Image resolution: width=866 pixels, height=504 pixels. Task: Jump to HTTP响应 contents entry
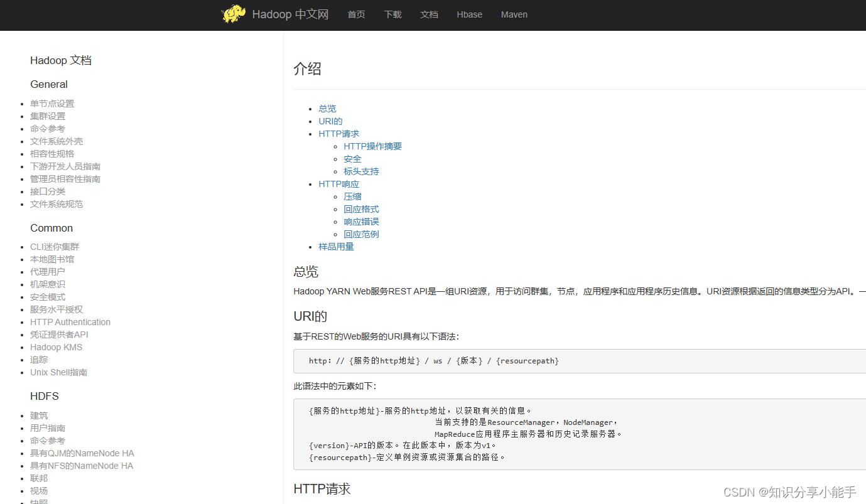[339, 184]
